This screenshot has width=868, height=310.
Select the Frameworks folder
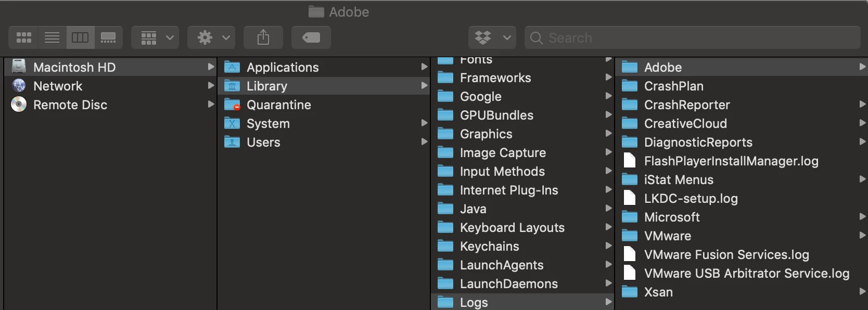(522, 77)
